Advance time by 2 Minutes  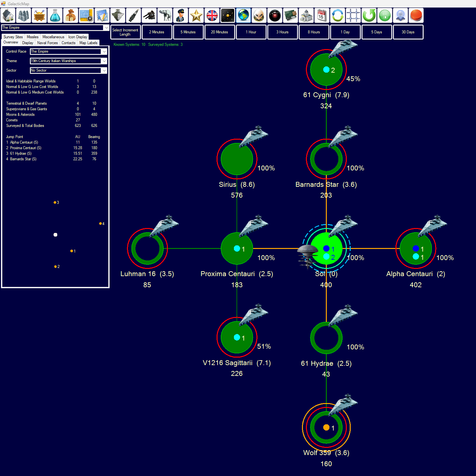(x=157, y=32)
